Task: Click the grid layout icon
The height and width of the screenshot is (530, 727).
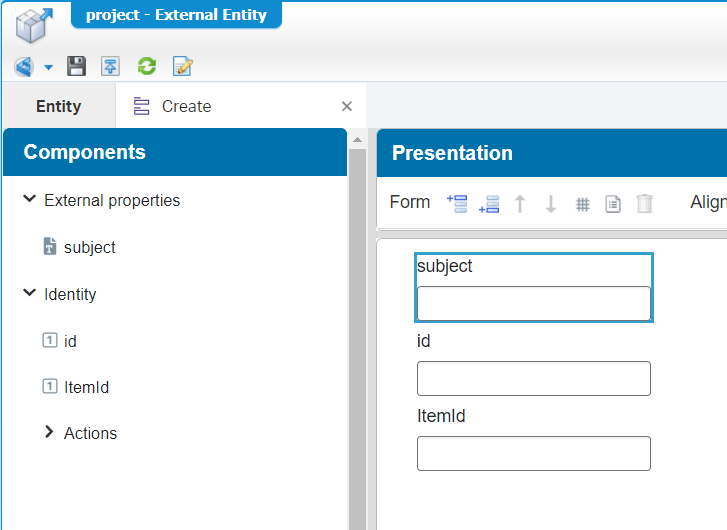Action: [583, 204]
